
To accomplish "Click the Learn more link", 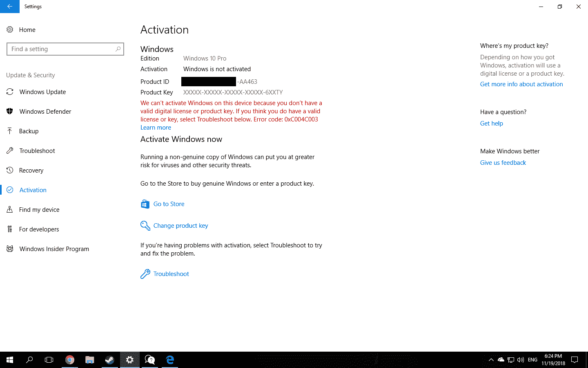I will pyautogui.click(x=156, y=128).
